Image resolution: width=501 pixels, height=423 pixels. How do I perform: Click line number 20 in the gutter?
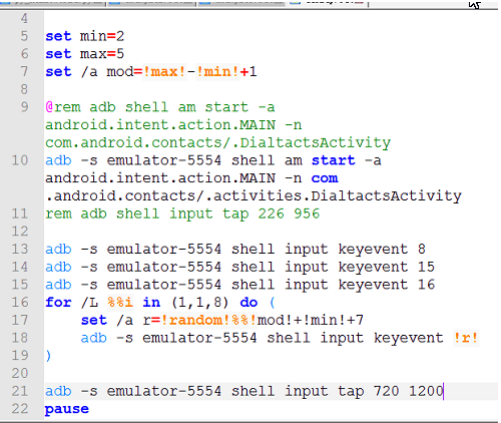[20, 373]
